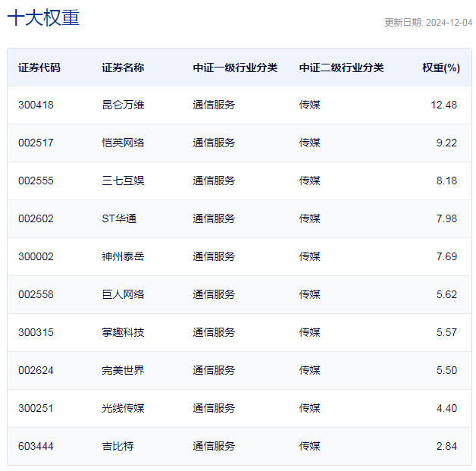The image size is (476, 471).
Task: Click 传媒 in the 掌趣科技 row
Action: click(x=310, y=332)
